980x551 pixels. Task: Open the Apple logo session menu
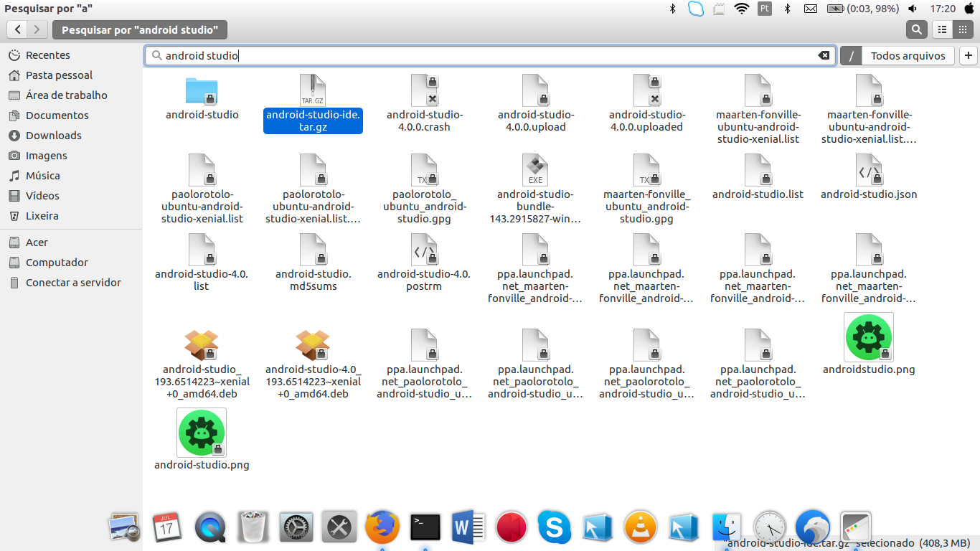[970, 9]
